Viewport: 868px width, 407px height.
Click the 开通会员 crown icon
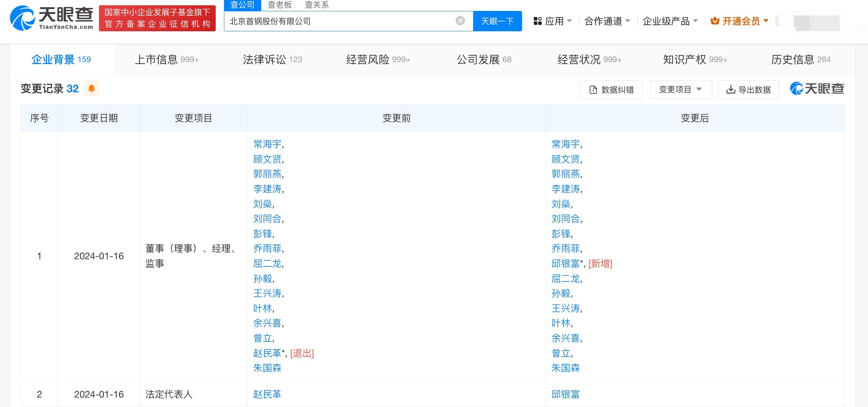(714, 21)
